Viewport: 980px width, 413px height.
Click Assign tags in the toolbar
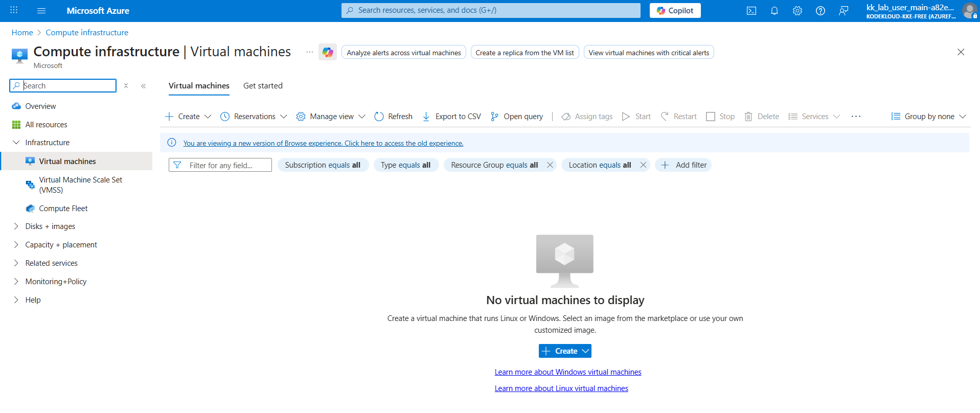(587, 117)
